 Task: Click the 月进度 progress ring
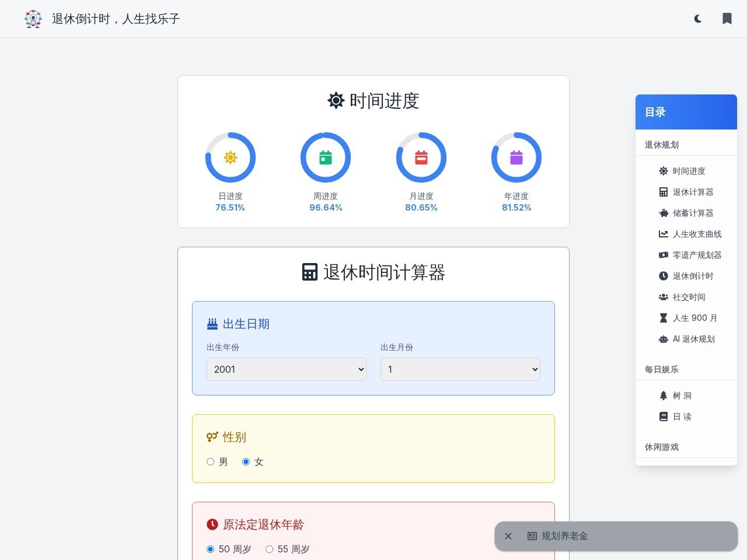click(421, 157)
